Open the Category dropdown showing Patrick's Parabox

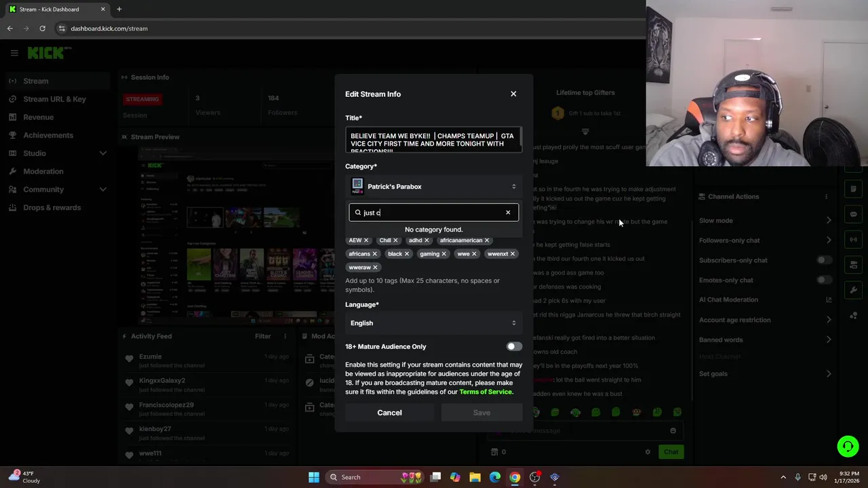click(x=434, y=186)
